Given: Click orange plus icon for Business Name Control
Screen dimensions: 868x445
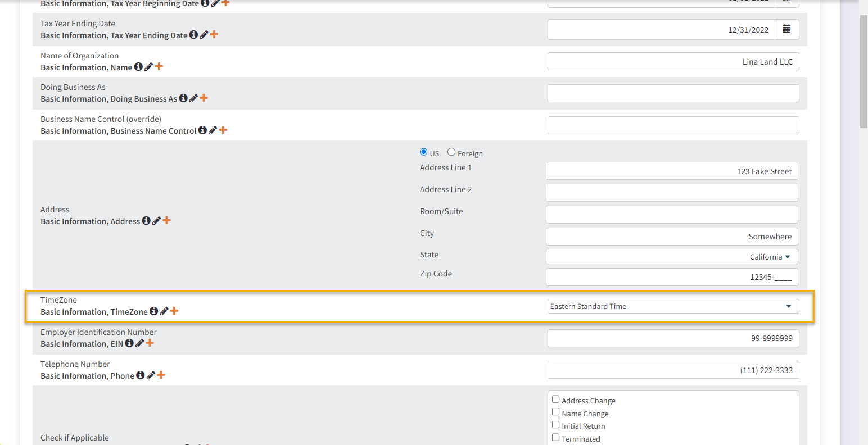Looking at the screenshot, I should click(223, 130).
